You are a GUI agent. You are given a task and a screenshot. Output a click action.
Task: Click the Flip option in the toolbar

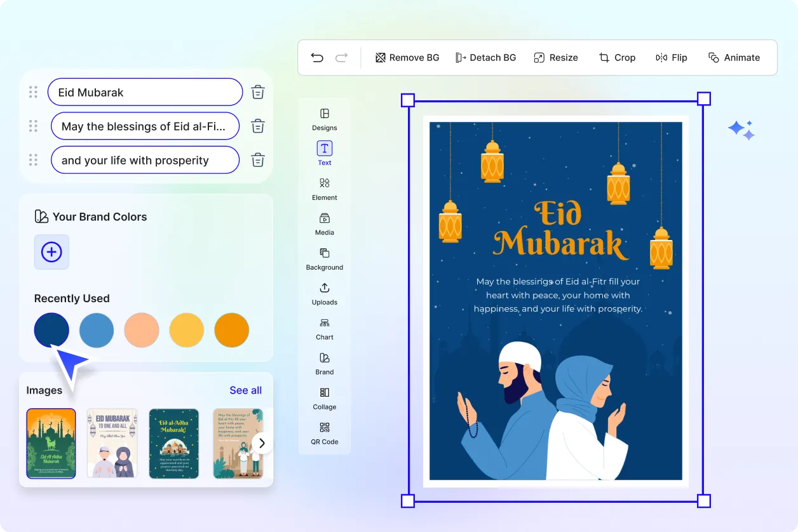pos(672,57)
